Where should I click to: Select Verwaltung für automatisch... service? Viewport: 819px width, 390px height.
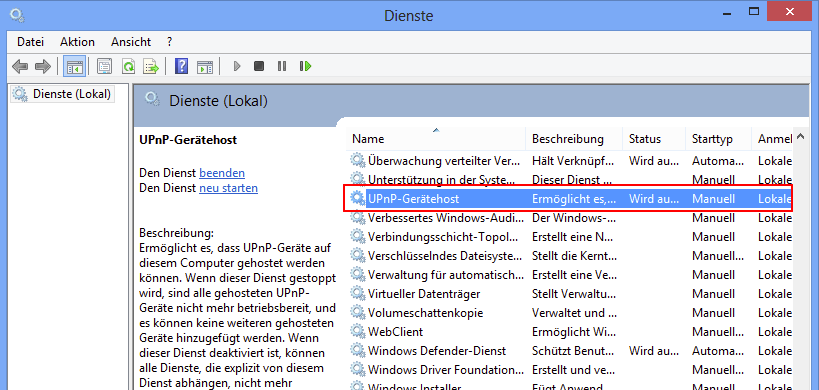coord(446,275)
